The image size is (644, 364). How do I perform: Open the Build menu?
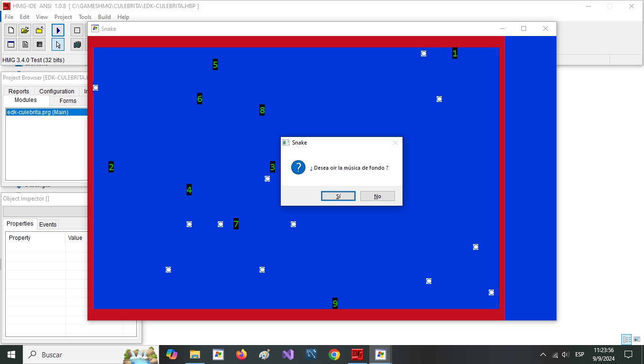[x=104, y=17]
